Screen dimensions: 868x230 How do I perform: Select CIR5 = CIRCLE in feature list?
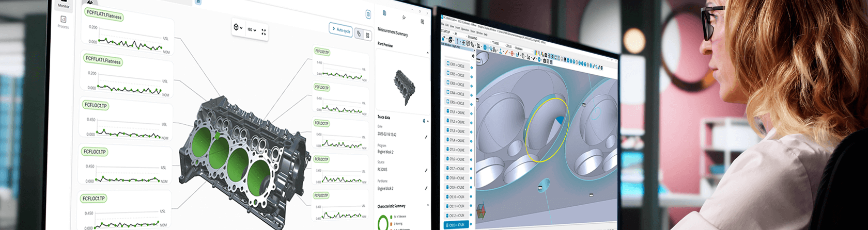tap(457, 103)
